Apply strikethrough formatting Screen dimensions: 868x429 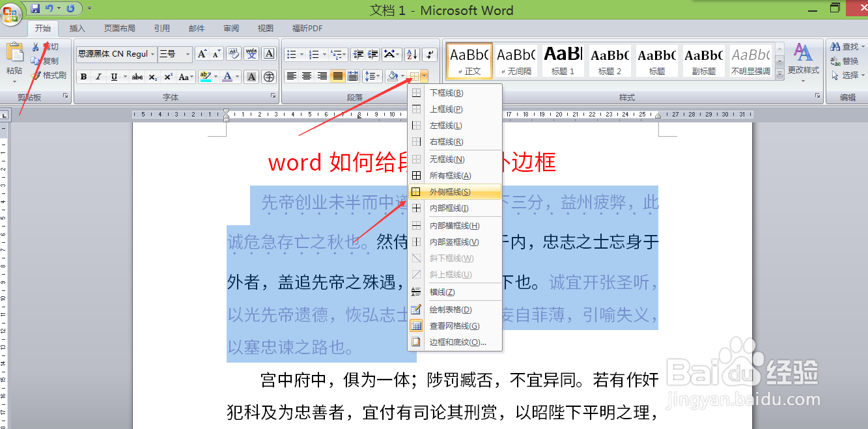point(138,76)
